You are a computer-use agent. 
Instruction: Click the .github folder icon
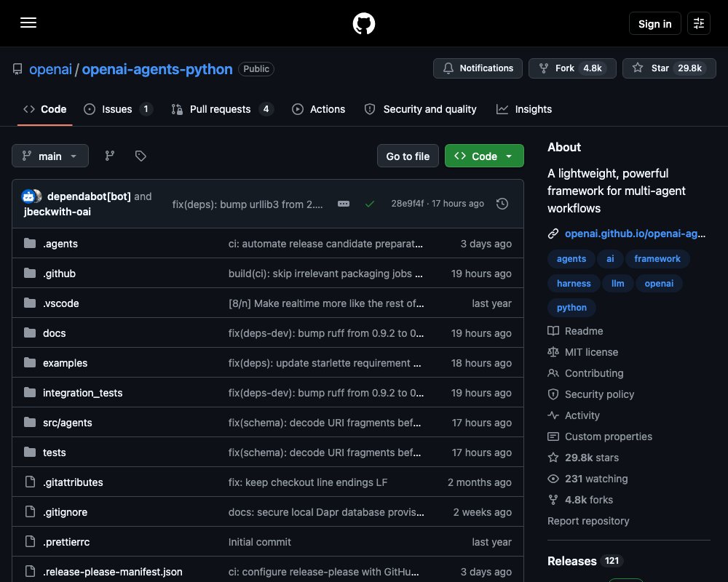click(30, 273)
